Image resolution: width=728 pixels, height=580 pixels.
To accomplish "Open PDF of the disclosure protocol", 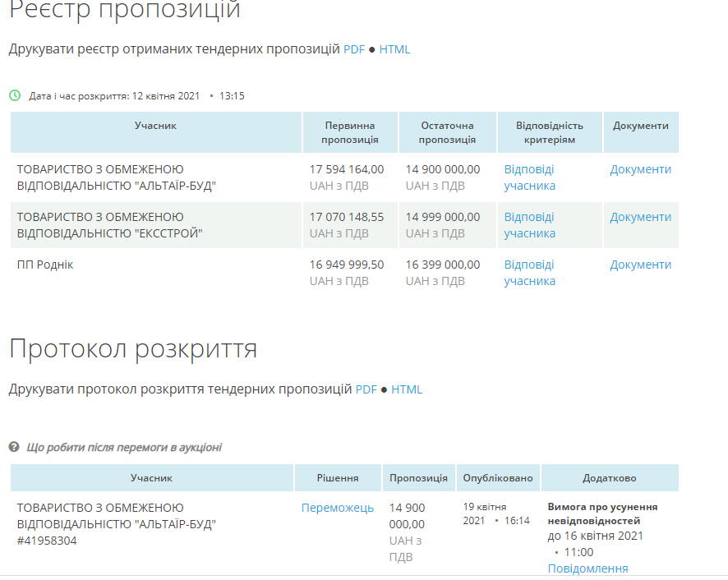I will pyautogui.click(x=366, y=389).
